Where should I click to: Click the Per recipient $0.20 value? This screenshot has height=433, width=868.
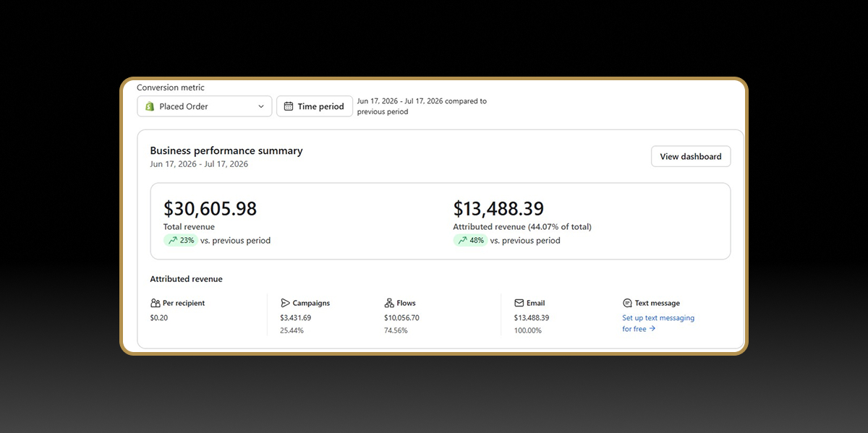point(159,317)
